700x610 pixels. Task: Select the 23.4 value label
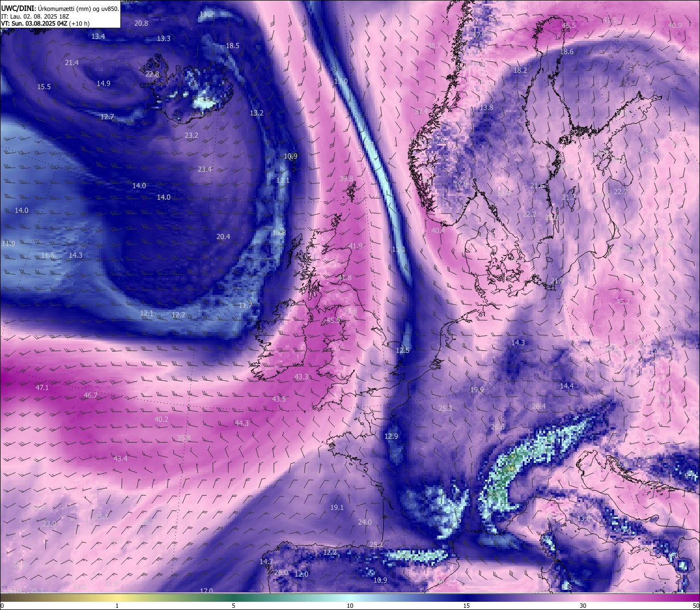tap(205, 169)
